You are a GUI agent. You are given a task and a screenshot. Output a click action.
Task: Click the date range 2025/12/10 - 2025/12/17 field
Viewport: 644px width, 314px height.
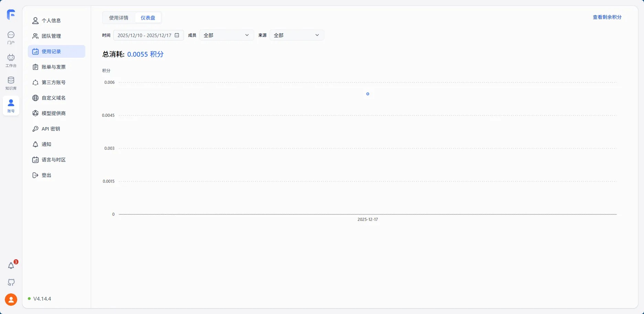144,35
